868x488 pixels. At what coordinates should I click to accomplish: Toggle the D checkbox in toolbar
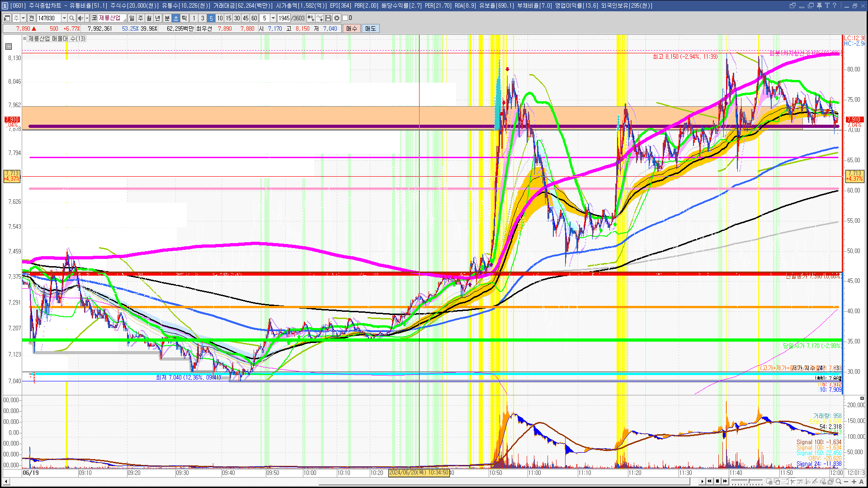(345, 18)
